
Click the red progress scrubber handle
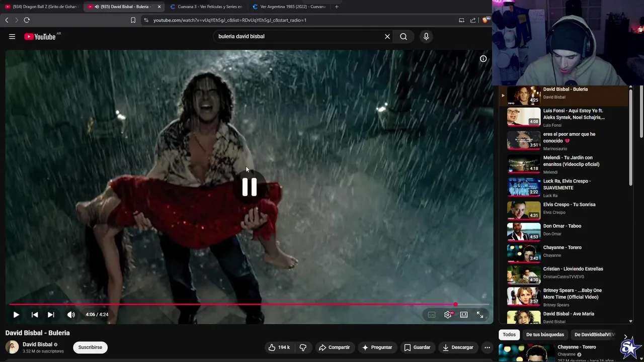[456, 304]
